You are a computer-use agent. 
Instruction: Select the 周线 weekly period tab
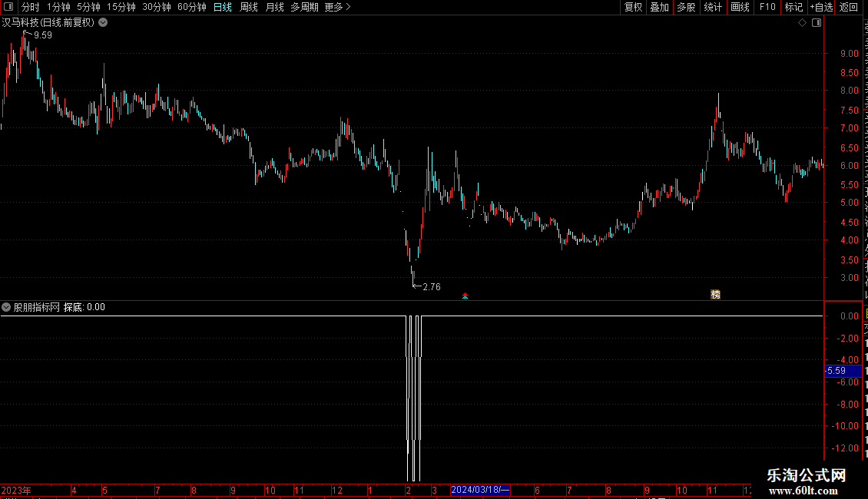coord(249,7)
